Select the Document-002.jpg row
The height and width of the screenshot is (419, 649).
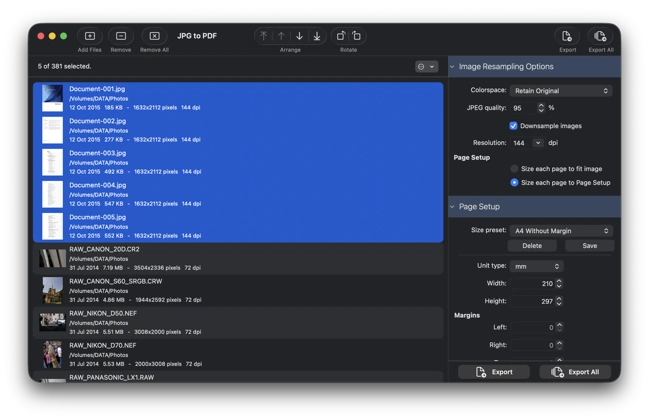[x=238, y=130]
